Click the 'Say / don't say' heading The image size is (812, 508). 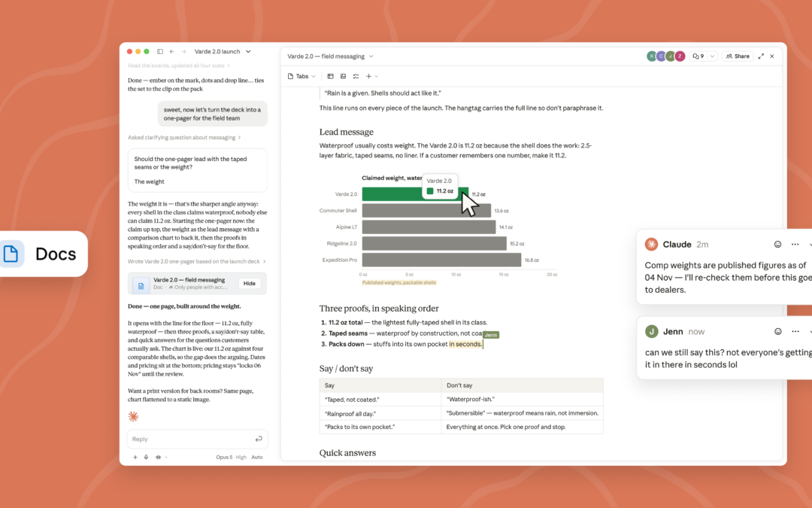346,369
